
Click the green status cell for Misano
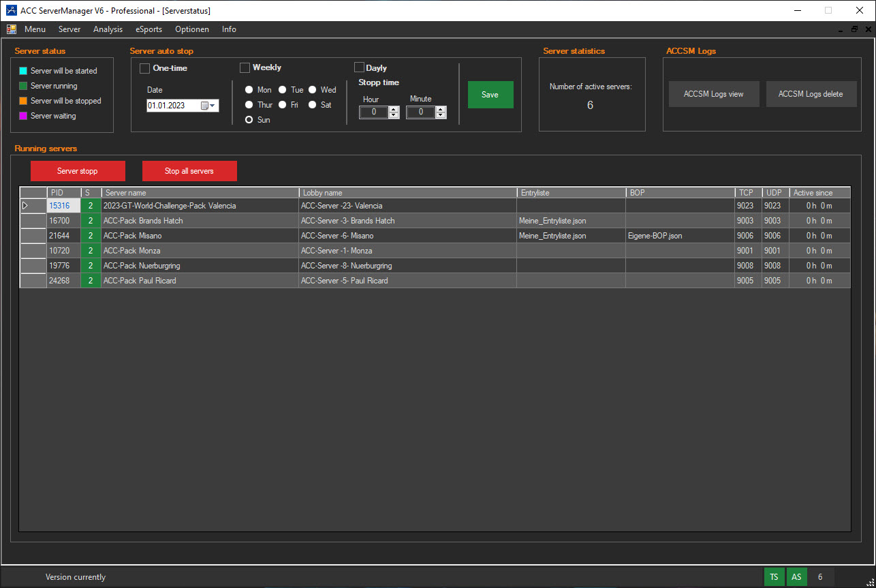(x=91, y=236)
